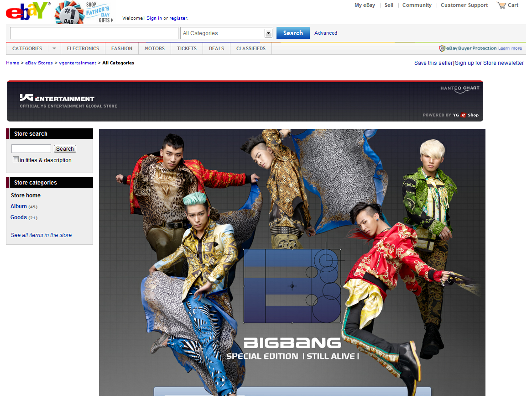The width and height of the screenshot is (532, 396).
Task: Focus the main eBay search box
Action: [94, 33]
